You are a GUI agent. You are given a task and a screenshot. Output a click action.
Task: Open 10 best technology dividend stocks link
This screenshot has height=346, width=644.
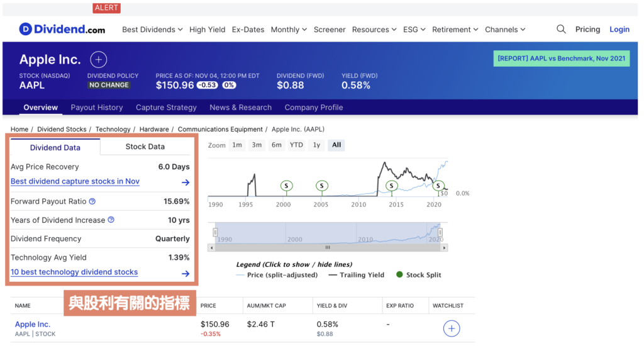coord(74,272)
